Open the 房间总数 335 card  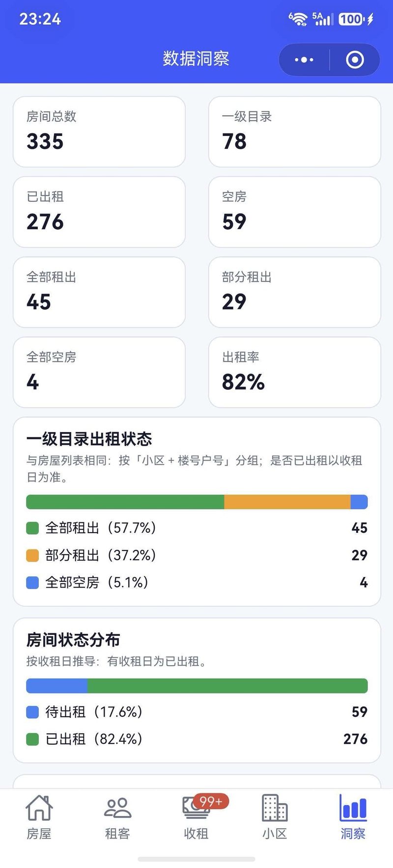point(99,132)
